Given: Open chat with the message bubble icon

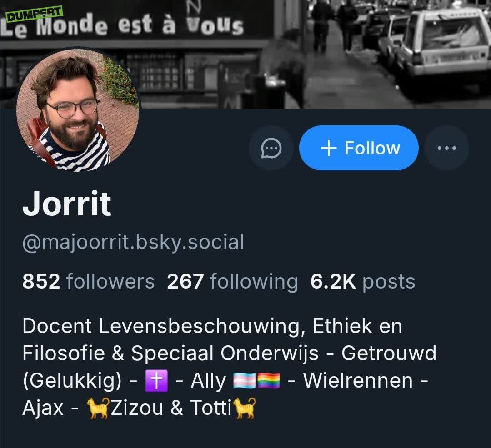Looking at the screenshot, I should tap(271, 148).
